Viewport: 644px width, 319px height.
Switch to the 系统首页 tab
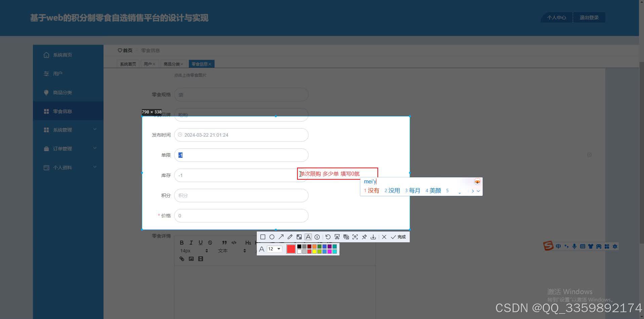click(128, 64)
